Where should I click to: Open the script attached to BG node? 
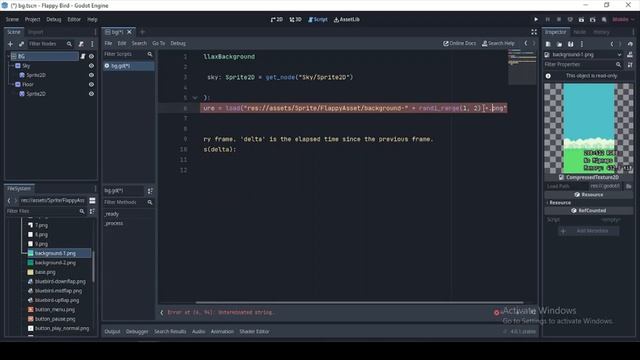coord(83,56)
